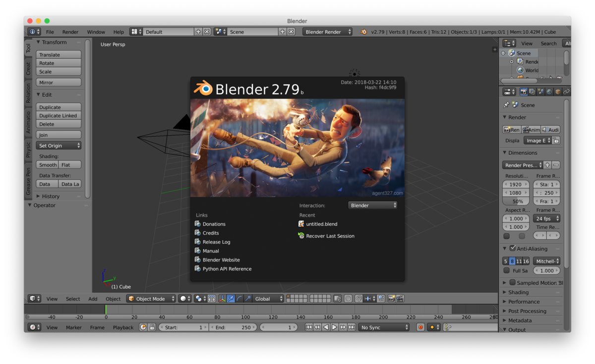Delete the Default screen layout with X

coord(207,32)
